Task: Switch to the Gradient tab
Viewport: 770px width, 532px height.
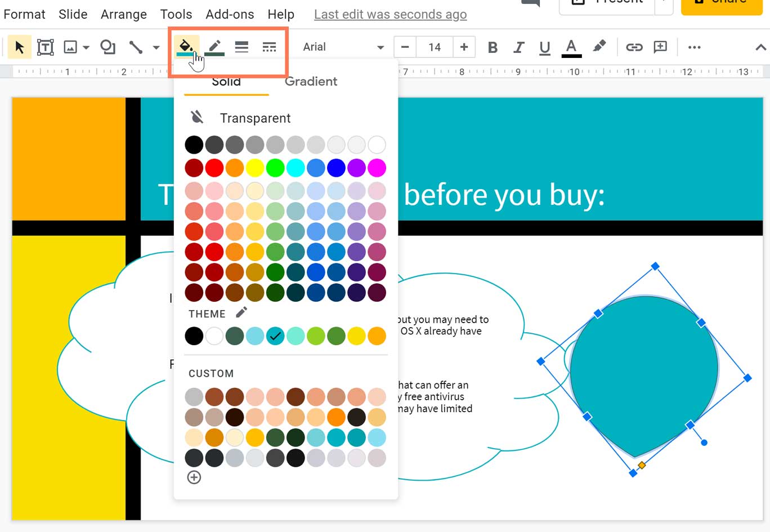Action: [311, 81]
